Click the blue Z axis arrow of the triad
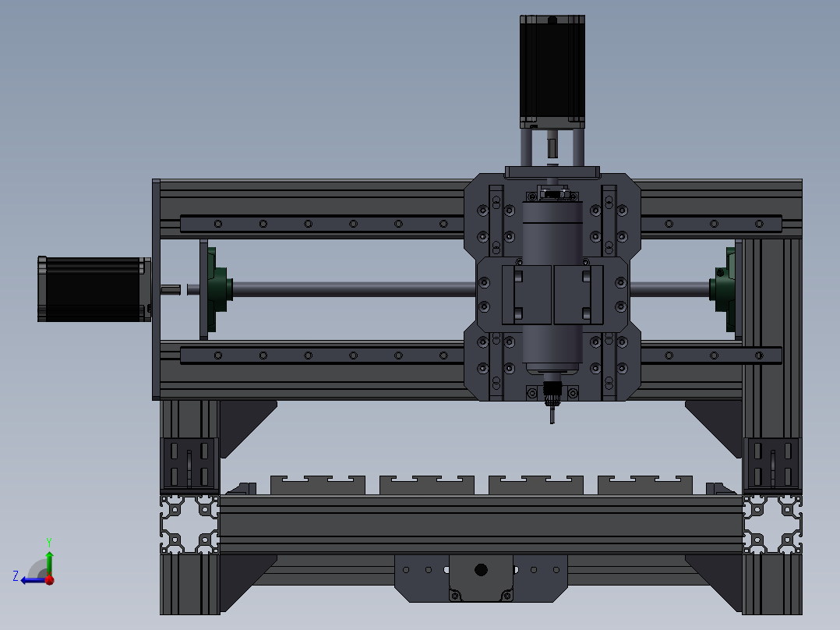The width and height of the screenshot is (840, 630). tap(30, 579)
